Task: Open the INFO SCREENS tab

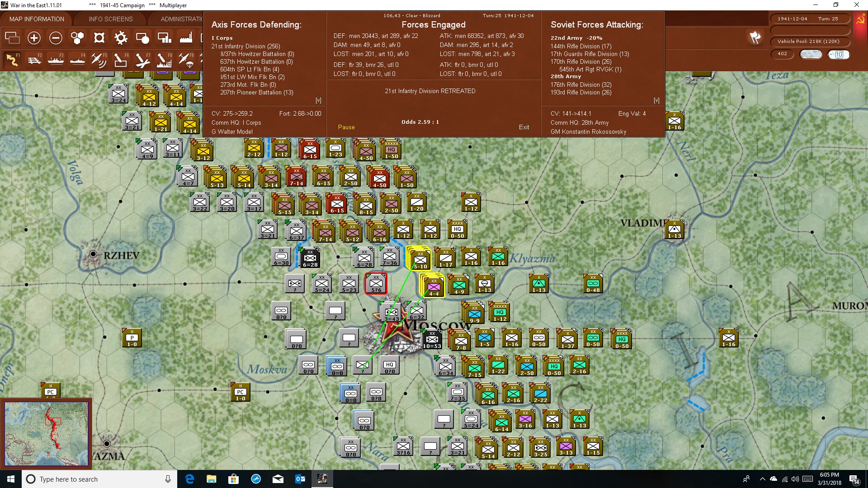Action: pyautogui.click(x=111, y=19)
